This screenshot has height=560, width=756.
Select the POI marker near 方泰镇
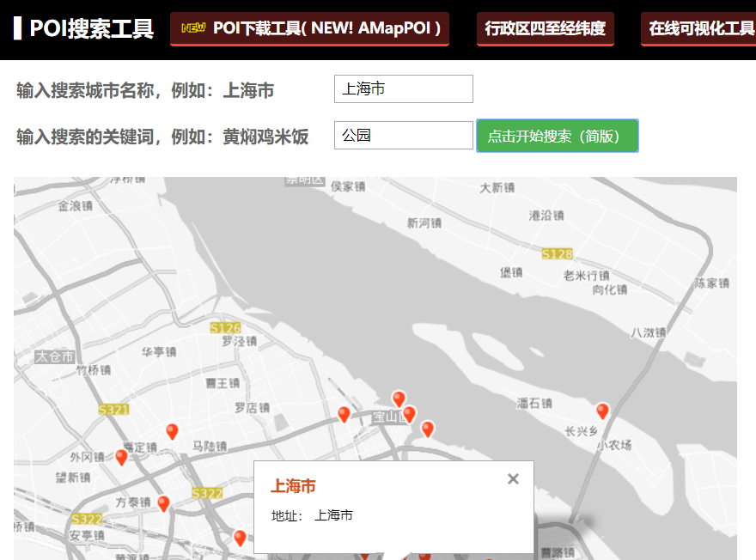coord(163,504)
